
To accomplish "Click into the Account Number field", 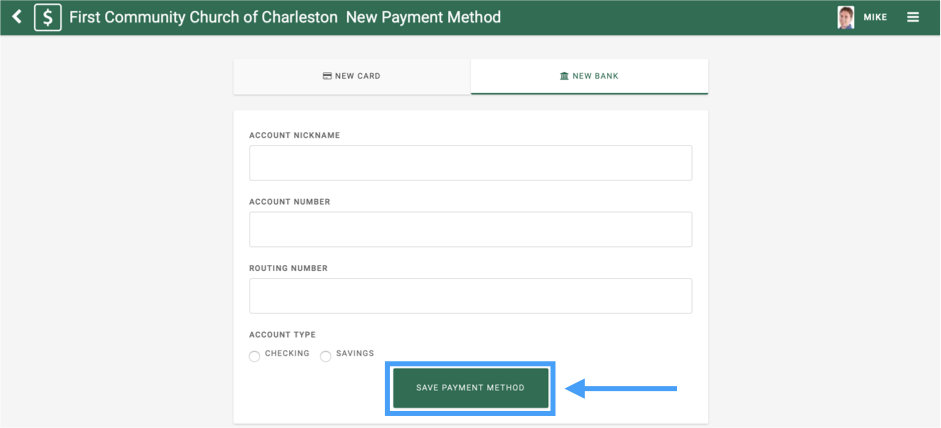I will pyautogui.click(x=470, y=229).
